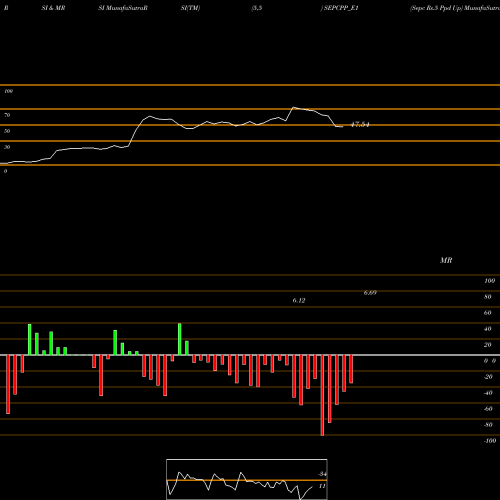Screen dimensions: 500x500
Task: Click the MR axis label '40'
Action: (x=487, y=329)
